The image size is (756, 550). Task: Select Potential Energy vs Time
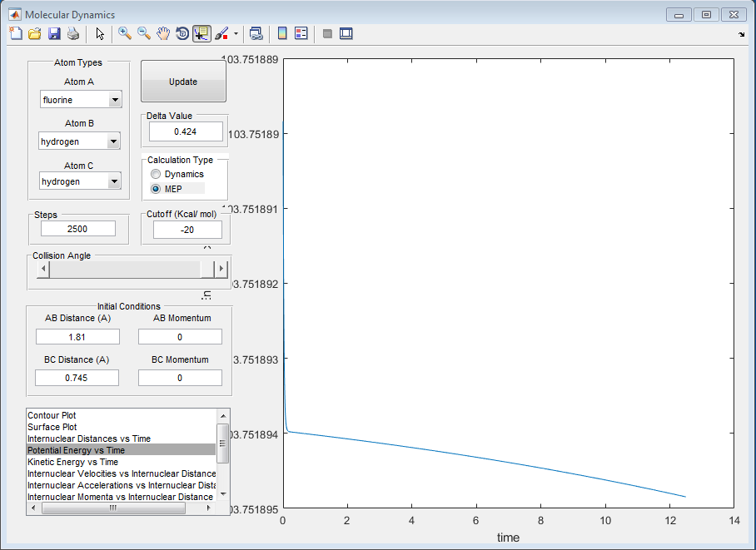(x=121, y=450)
